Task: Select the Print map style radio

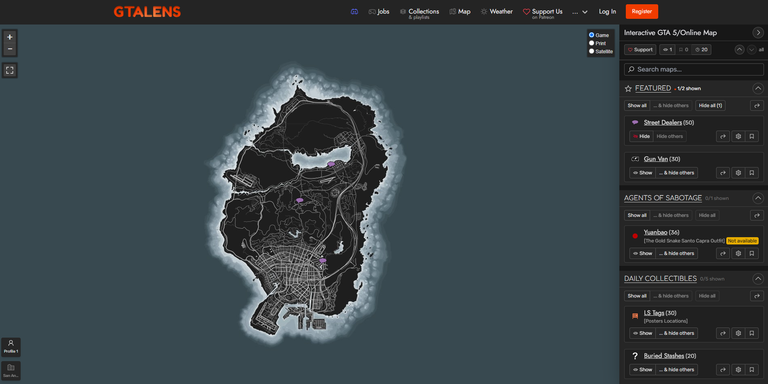Action: [x=592, y=43]
